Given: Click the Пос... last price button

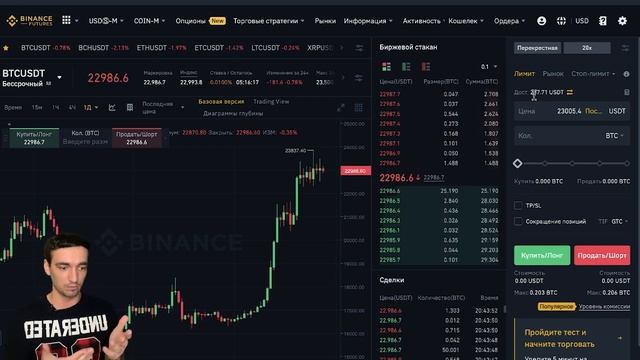Looking at the screenshot, I should (593, 111).
